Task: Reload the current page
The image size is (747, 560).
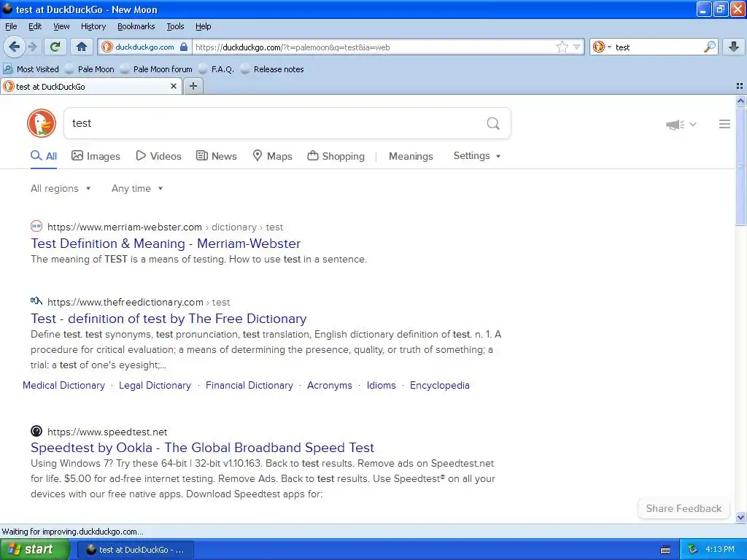Action: pos(55,47)
